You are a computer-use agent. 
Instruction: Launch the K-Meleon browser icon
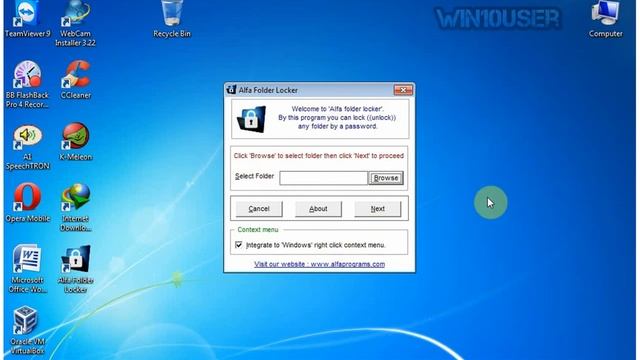(x=76, y=142)
